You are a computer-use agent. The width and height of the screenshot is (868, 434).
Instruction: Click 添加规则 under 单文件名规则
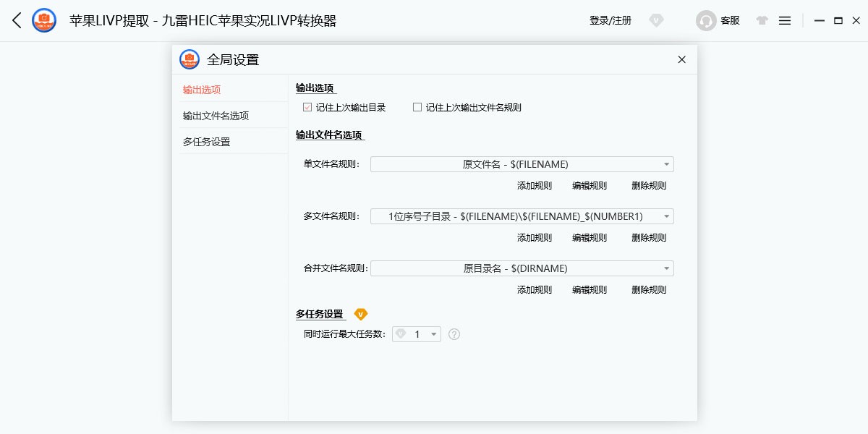click(x=535, y=186)
